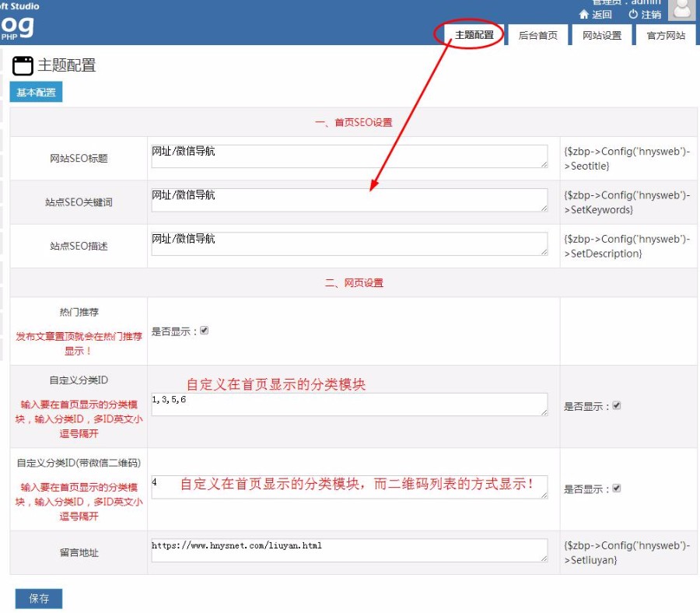The height and width of the screenshot is (613, 700).
Task: Click the 站点SEO描述 row label
Action: click(x=79, y=246)
